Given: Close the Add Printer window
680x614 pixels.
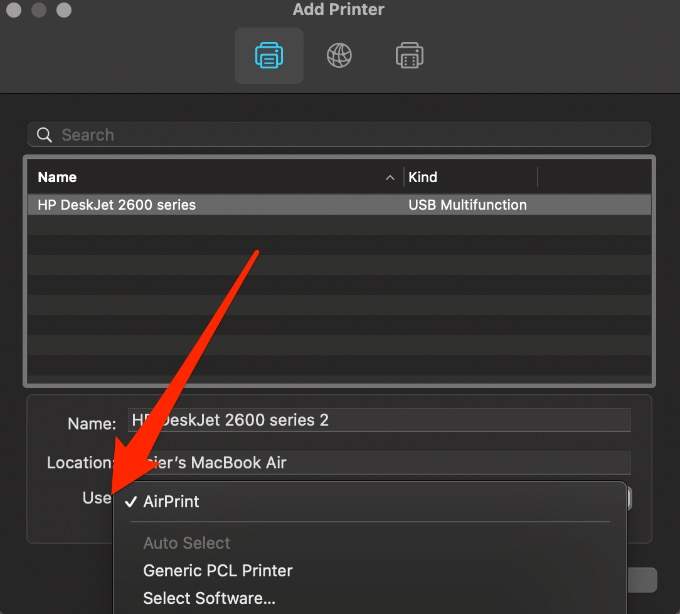Looking at the screenshot, I should [14, 10].
